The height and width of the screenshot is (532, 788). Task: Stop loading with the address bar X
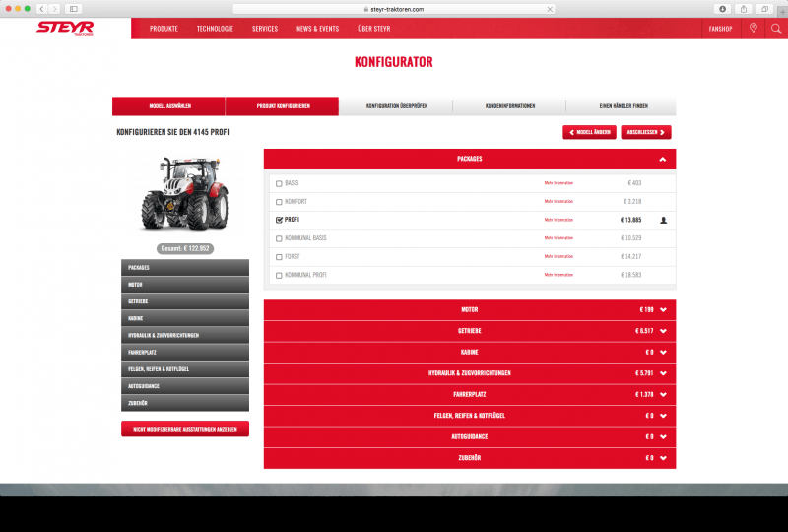pos(550,9)
